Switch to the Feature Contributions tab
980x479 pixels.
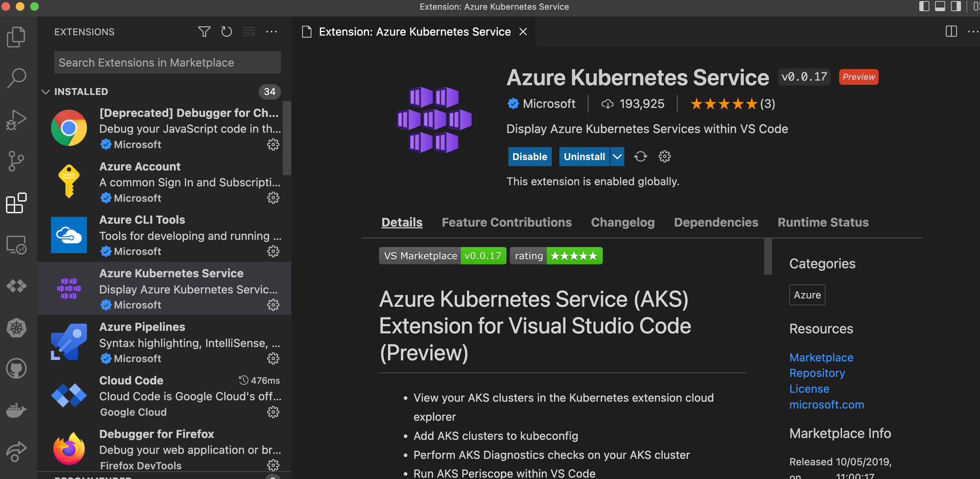pos(507,222)
